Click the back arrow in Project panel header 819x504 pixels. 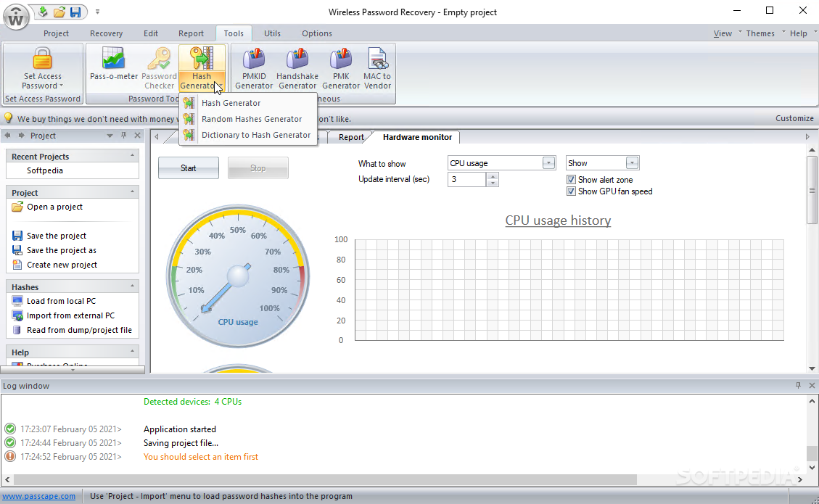[8, 136]
